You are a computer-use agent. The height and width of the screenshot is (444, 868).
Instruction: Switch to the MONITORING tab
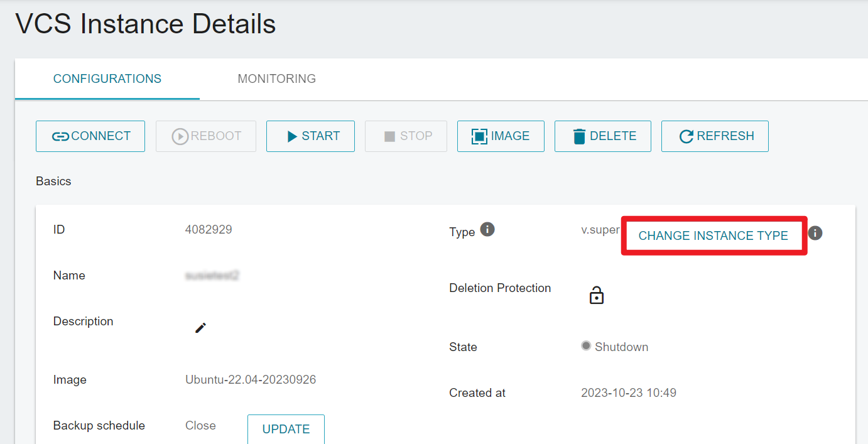pyautogui.click(x=276, y=79)
